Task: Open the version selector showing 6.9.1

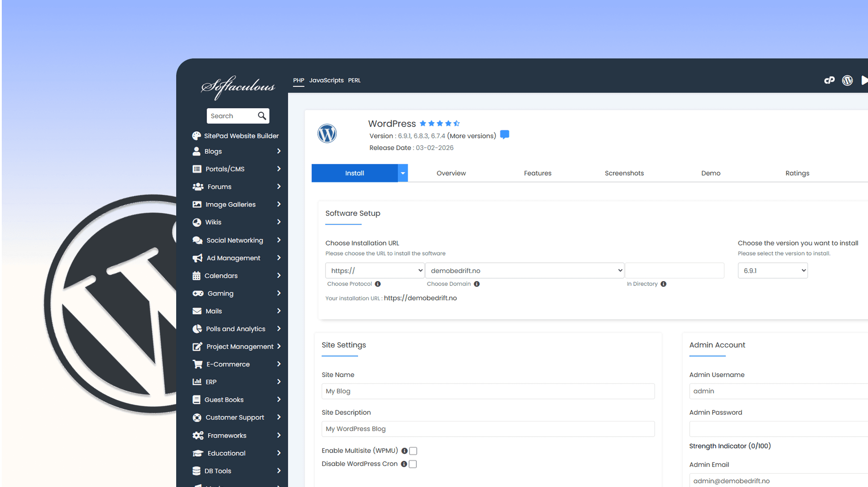Action: [773, 270]
